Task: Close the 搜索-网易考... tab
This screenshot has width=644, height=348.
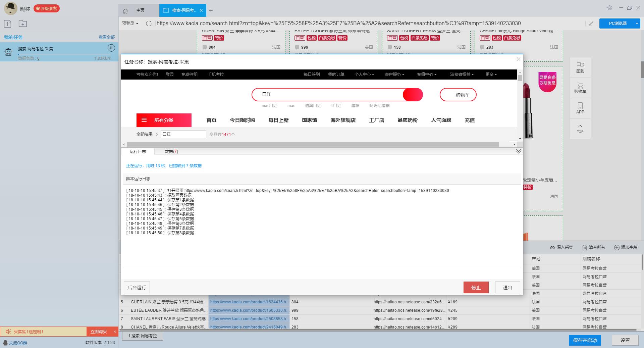Action: tap(201, 10)
